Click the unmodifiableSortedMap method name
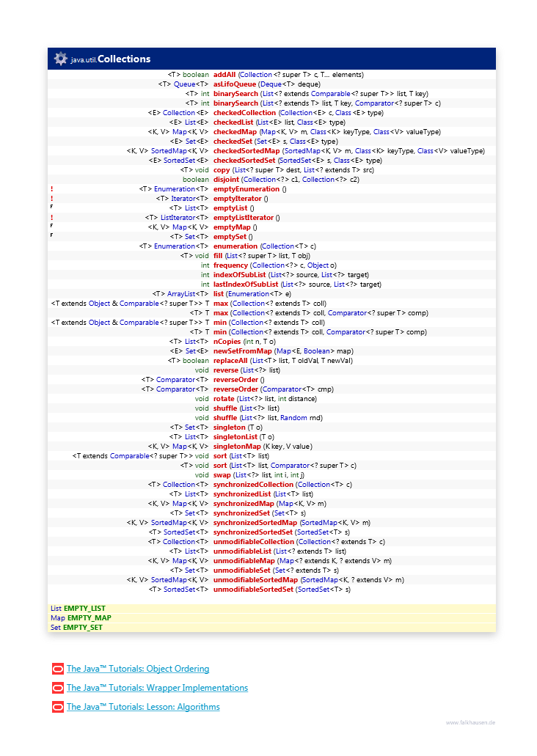Image resolution: width=537 pixels, height=756 pixels. click(x=256, y=580)
